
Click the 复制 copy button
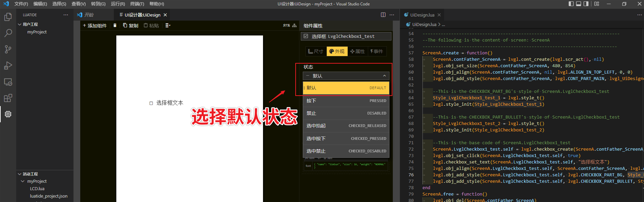[130, 25]
